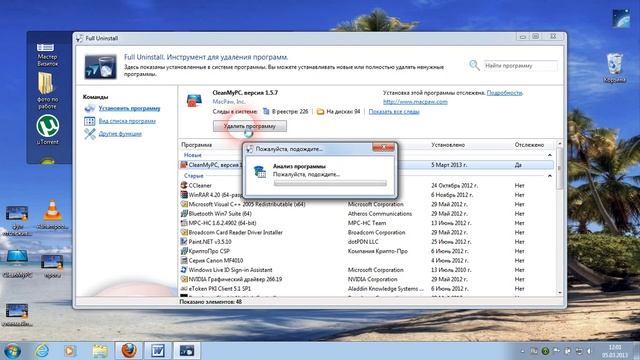The height and width of the screenshot is (360, 640).
Task: Select Paint.NET v3.5.10 row
Action: [x=367, y=242]
